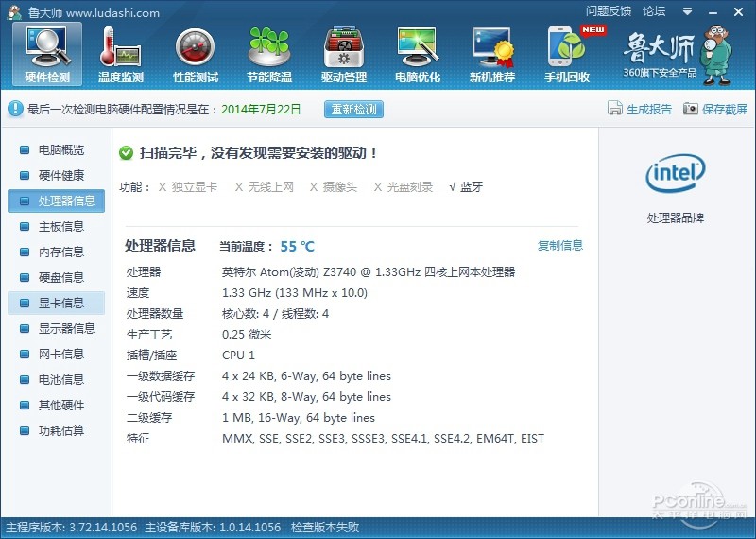
Task: Open the 驱动管理 driver manager
Action: [344, 55]
